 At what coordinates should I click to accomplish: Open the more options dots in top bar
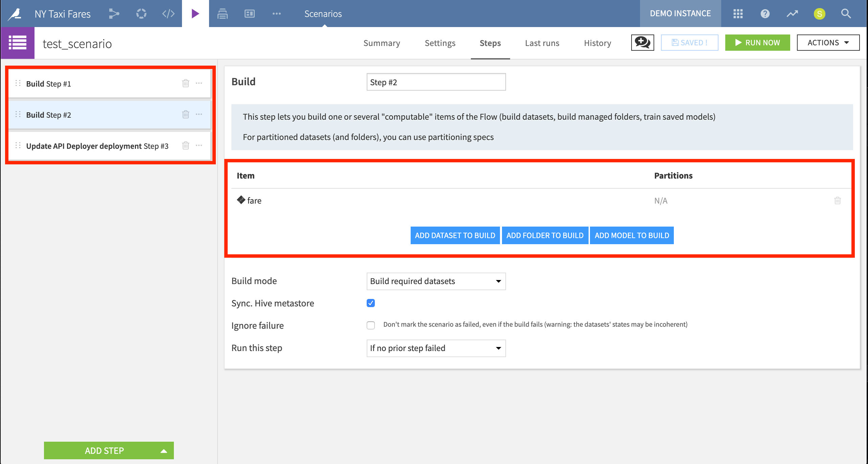pyautogui.click(x=276, y=14)
